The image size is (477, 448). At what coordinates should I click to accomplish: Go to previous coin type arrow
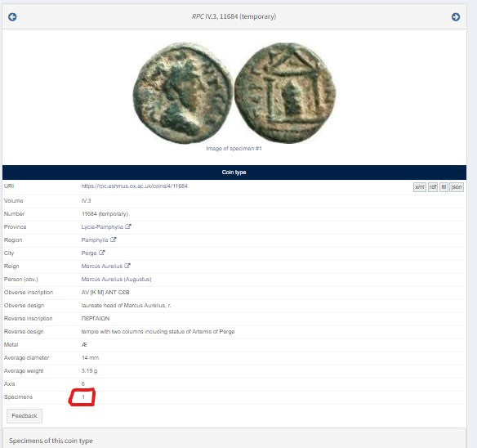coord(12,16)
